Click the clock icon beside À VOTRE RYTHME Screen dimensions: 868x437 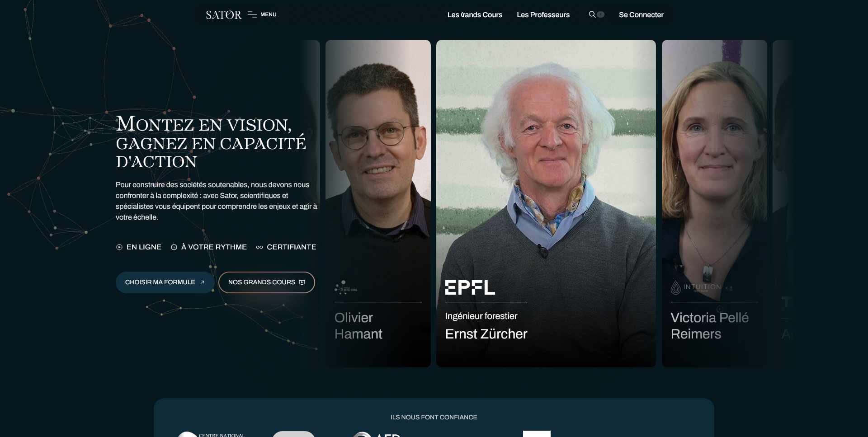coord(174,247)
